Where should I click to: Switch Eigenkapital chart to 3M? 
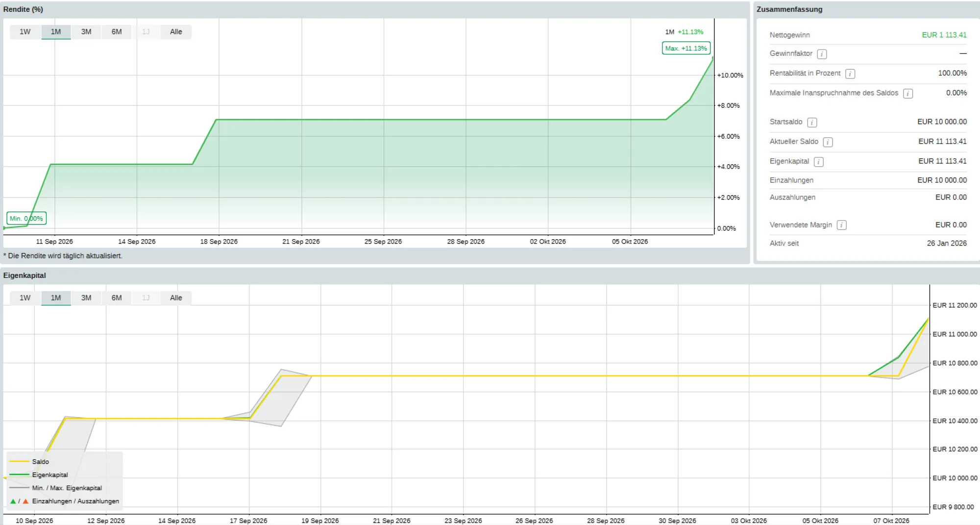point(86,298)
